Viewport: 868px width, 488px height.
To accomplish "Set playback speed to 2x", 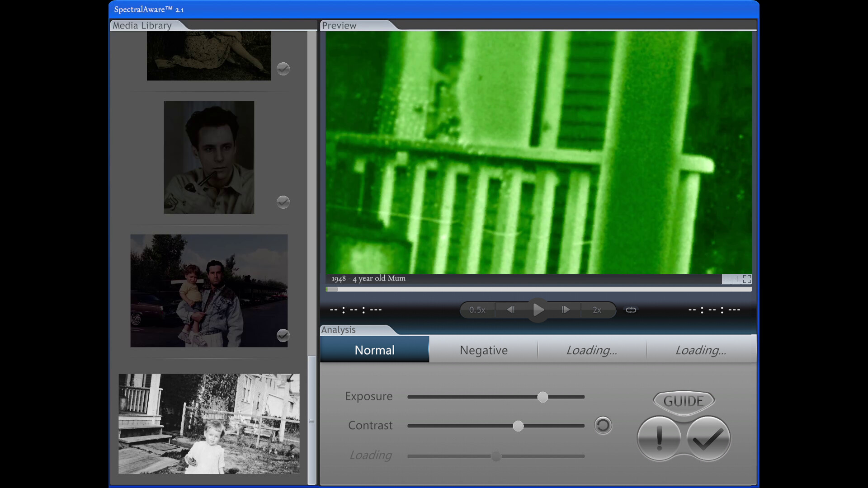I will (597, 310).
